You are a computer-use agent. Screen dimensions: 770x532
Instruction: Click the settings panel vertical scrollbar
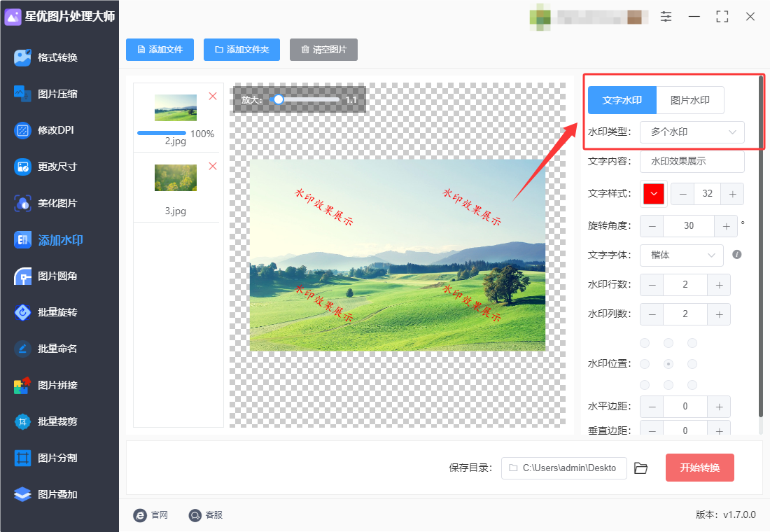761,246
